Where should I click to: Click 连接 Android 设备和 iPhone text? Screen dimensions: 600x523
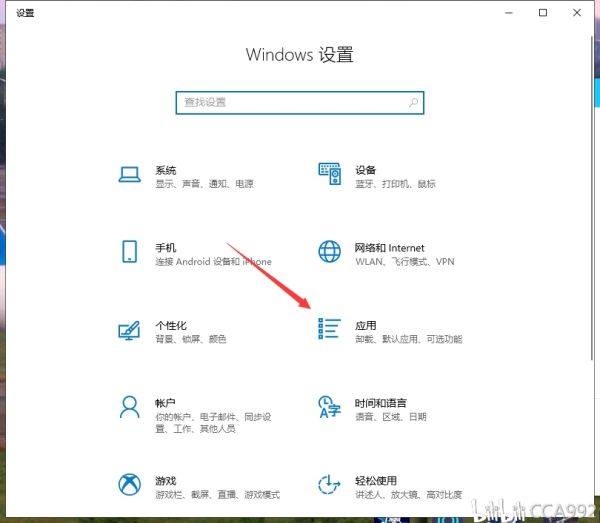click(213, 262)
